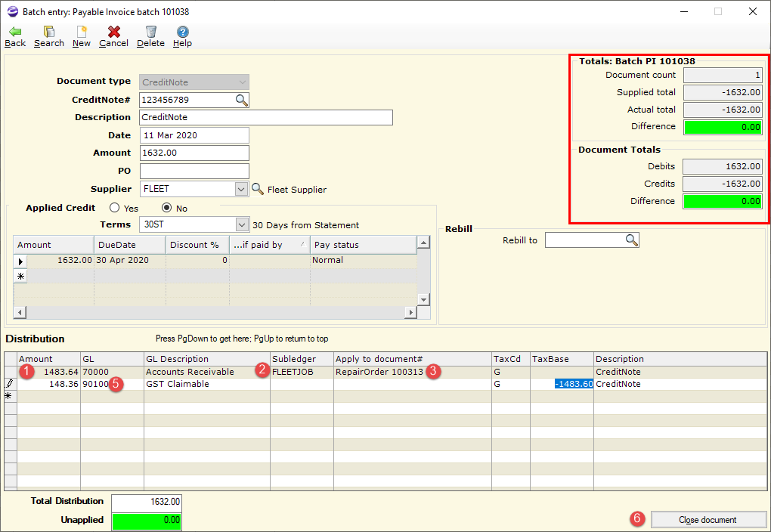Click the Rebill to lookup magnifier icon
Image resolution: width=771 pixels, height=532 pixels.
click(631, 240)
